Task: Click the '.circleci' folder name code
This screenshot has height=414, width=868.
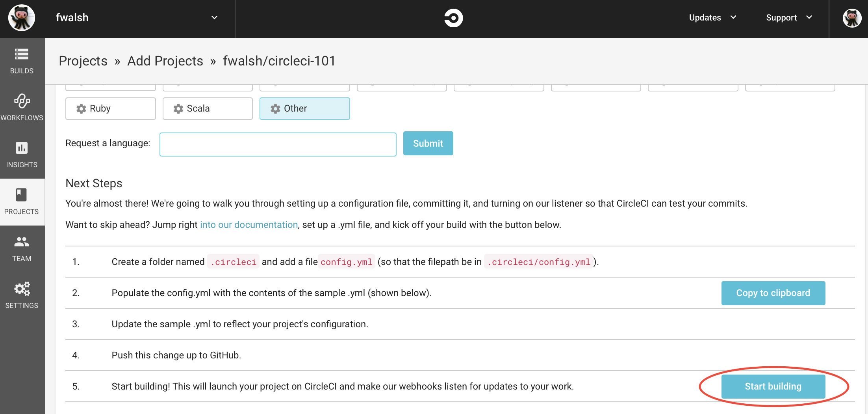Action: coord(234,262)
